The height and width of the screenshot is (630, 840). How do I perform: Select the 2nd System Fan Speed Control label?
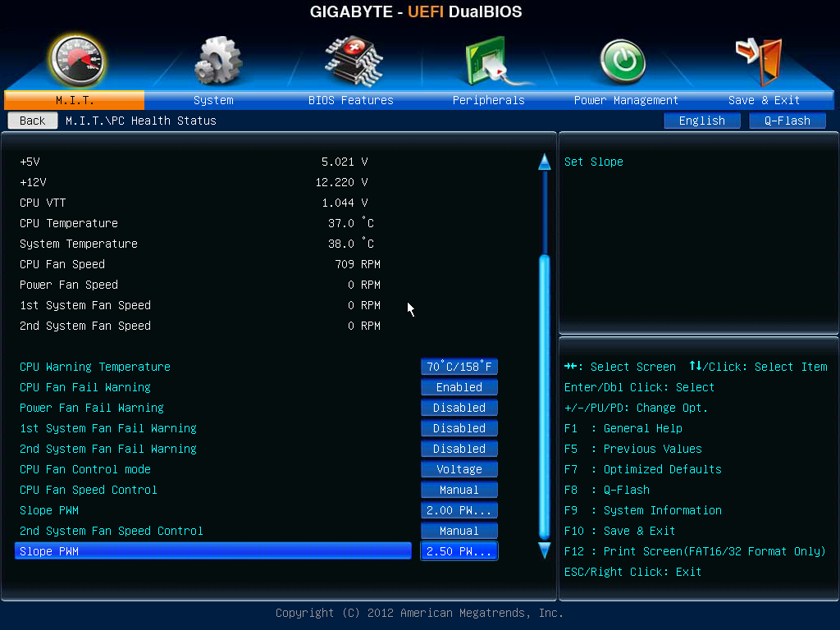[112, 531]
